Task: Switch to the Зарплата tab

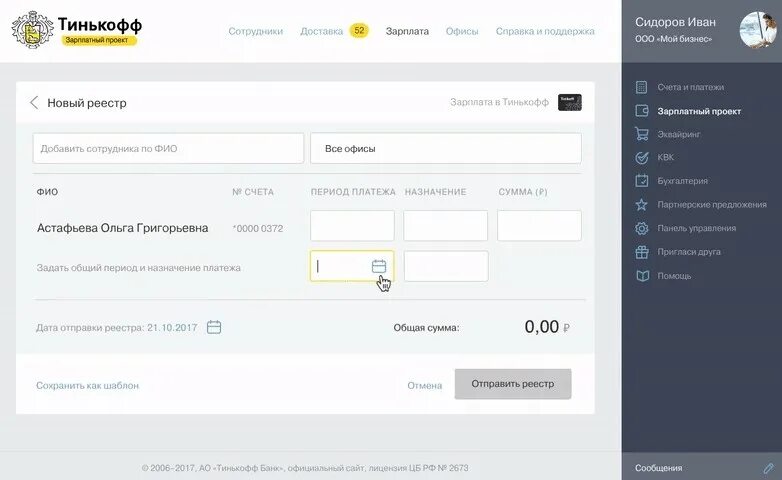Action: [x=407, y=31]
